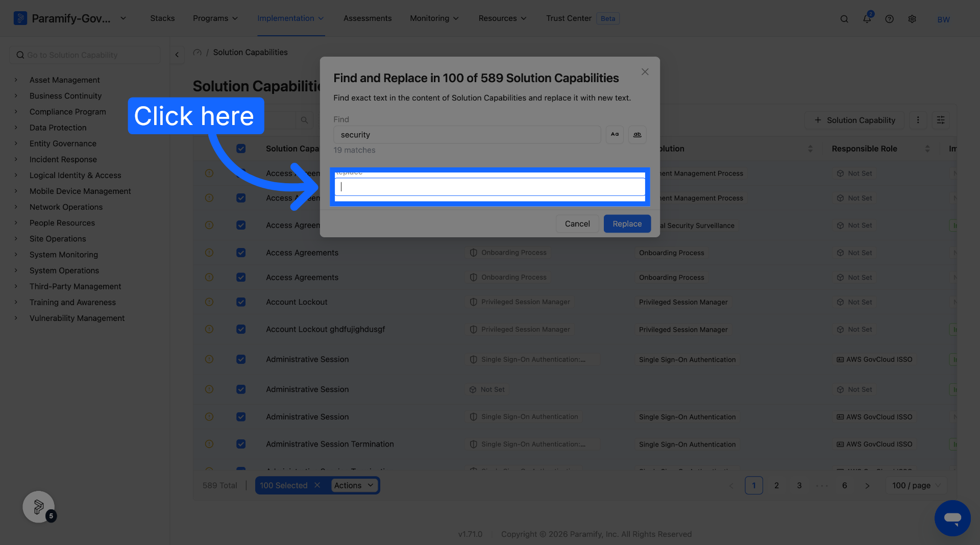This screenshot has width=980, height=545.
Task: Open the Assessments menu item
Action: [x=367, y=18]
